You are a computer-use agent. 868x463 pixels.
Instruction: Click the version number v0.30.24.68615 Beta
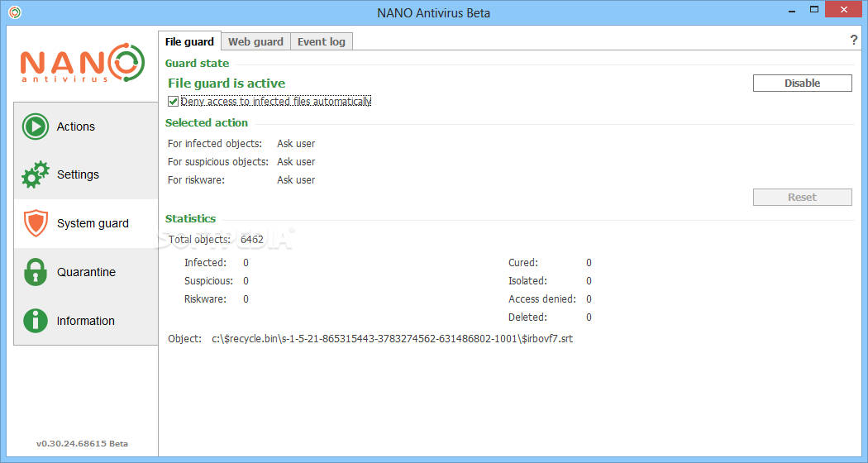coord(82,444)
